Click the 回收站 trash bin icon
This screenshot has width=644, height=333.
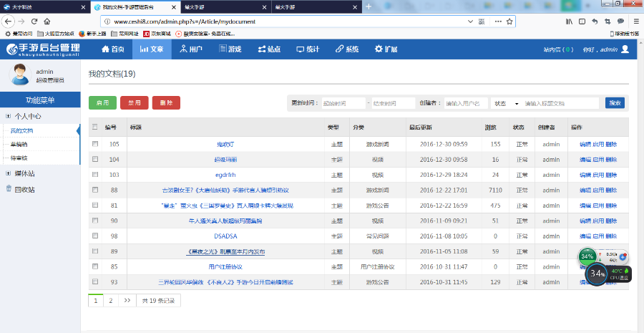(9, 189)
